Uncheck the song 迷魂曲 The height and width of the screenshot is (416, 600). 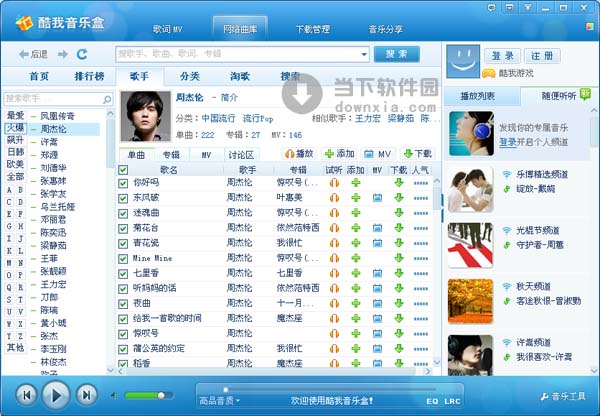[123, 214]
